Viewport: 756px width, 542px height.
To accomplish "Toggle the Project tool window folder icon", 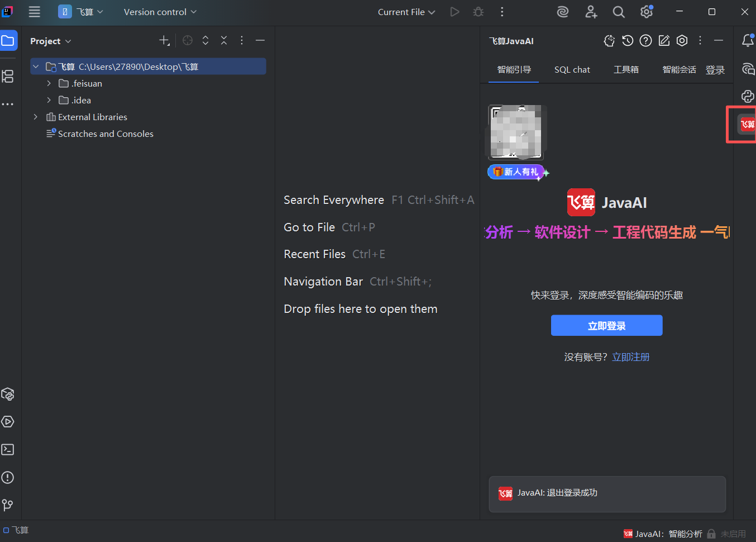I will click(8, 41).
